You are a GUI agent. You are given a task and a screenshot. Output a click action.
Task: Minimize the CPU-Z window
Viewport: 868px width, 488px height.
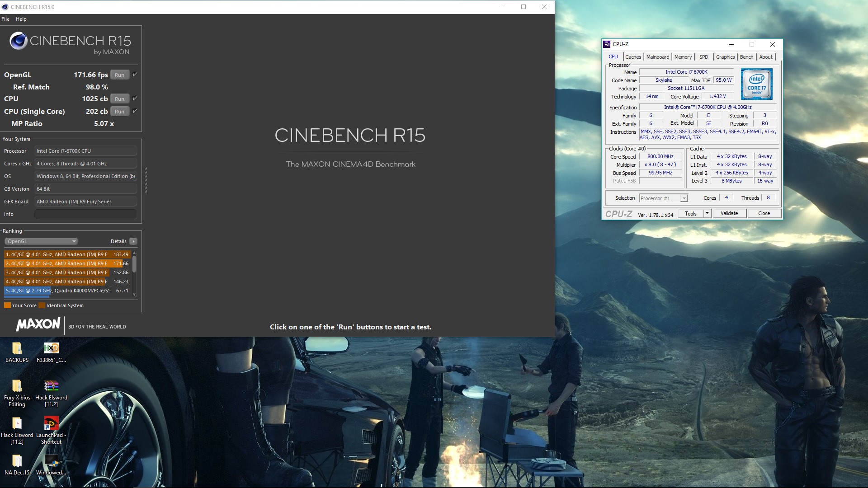731,44
